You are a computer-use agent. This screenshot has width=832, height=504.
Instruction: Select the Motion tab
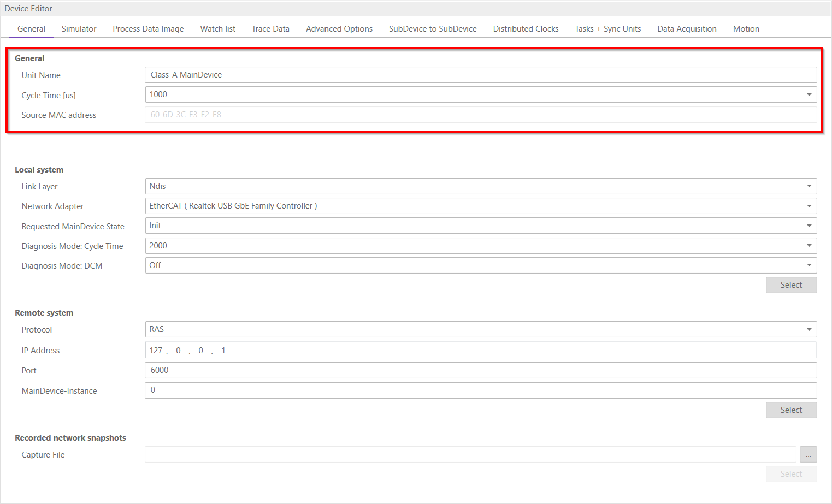click(x=746, y=29)
